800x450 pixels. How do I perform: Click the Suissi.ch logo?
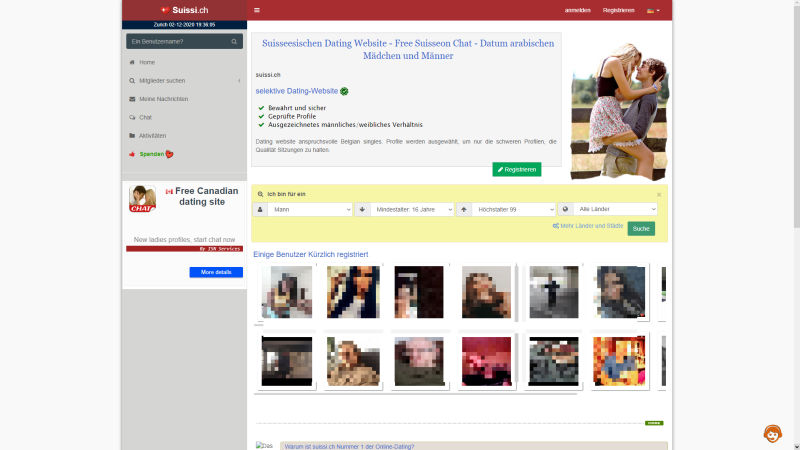point(184,10)
